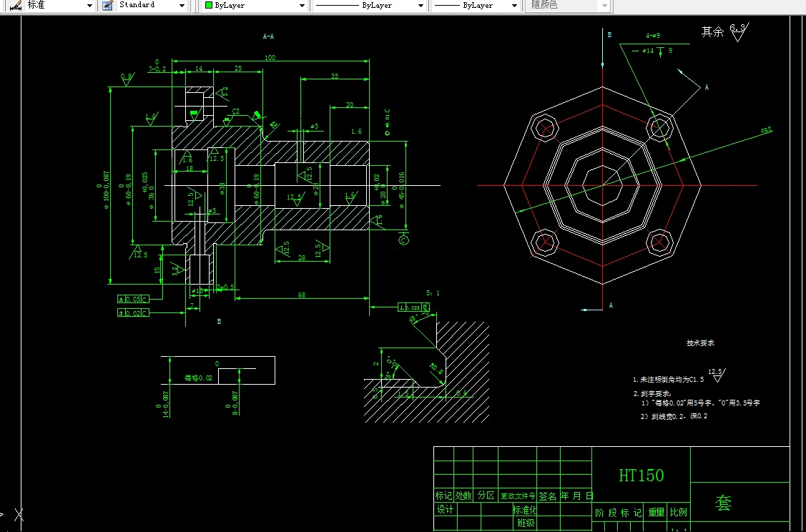This screenshot has width=806, height=532.
Task: Select the 5:1 detail scale label
Action: tap(433, 293)
